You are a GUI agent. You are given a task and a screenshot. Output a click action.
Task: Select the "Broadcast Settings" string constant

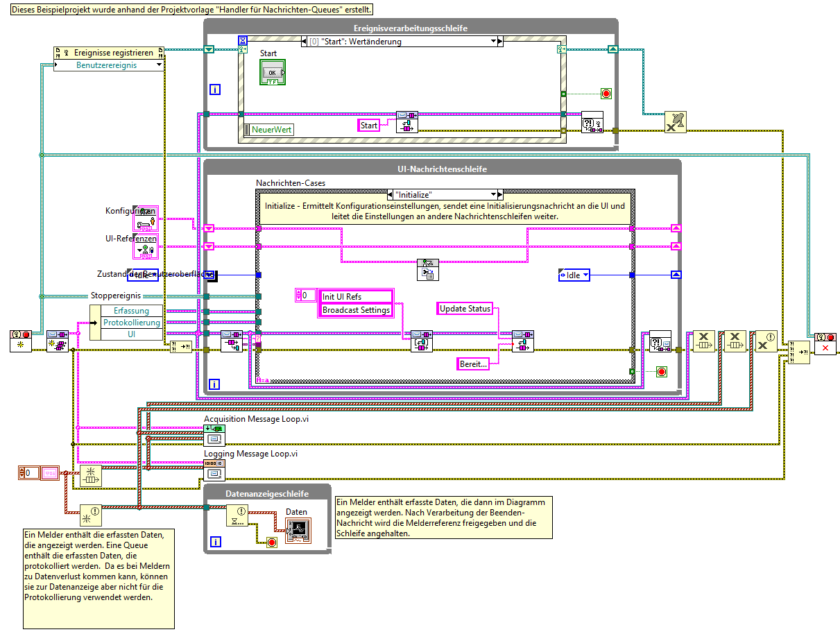coord(356,310)
